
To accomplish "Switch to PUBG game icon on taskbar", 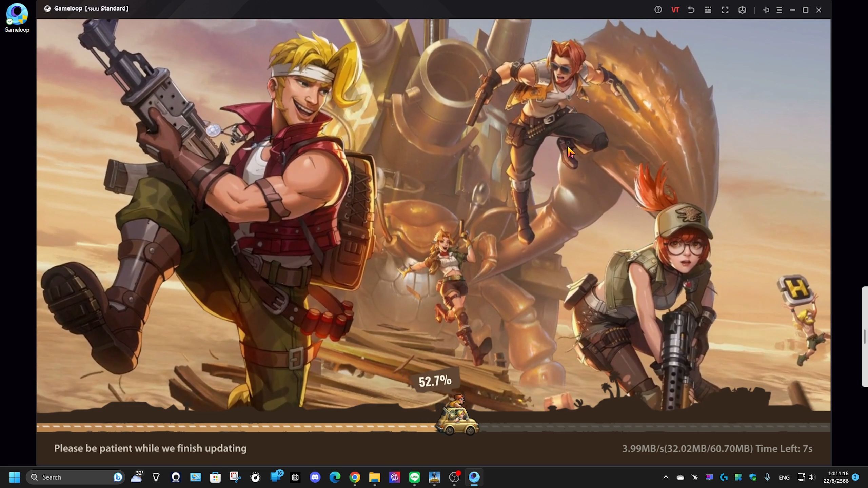I will [434, 477].
